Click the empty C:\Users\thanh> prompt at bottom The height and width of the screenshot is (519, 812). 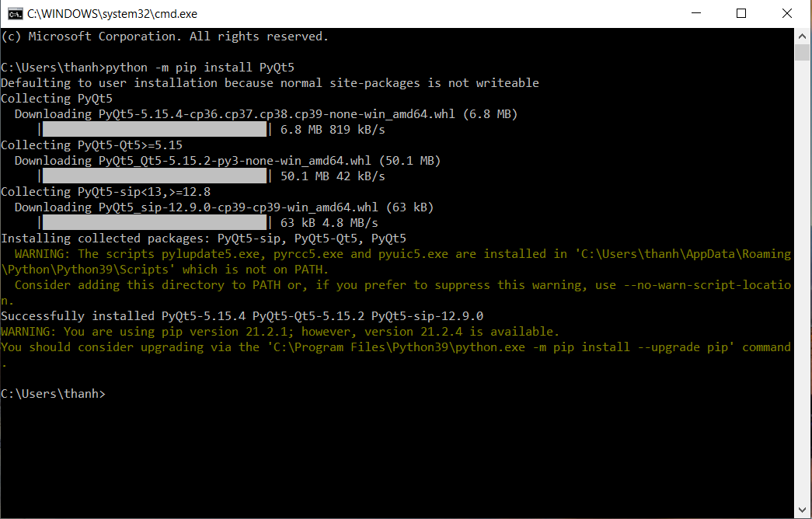coord(53,394)
